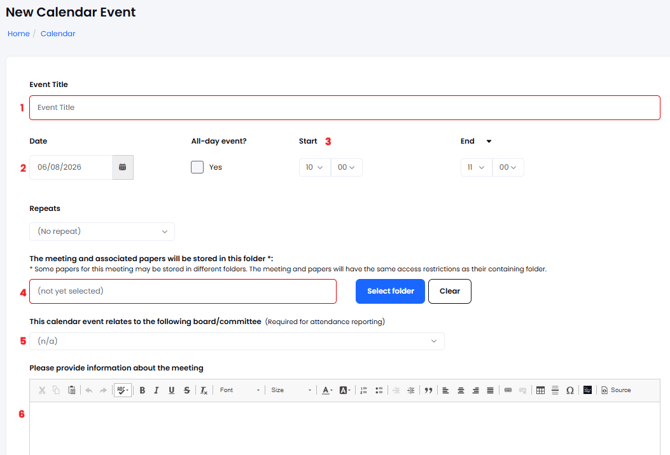Open the Font dropdown in the editor
This screenshot has height=455, width=670.
[x=240, y=390]
